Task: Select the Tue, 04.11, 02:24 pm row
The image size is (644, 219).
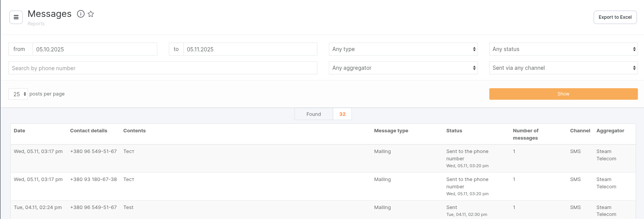Action: pos(38,207)
